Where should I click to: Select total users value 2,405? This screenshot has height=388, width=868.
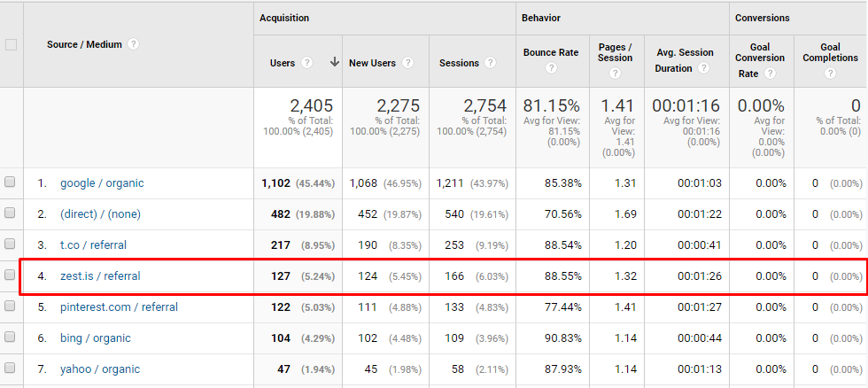311,105
